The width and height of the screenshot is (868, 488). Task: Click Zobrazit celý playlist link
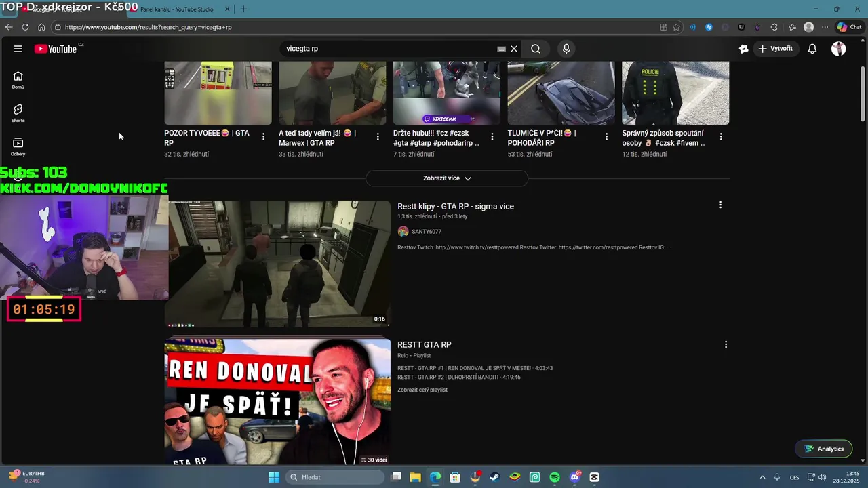pos(422,390)
